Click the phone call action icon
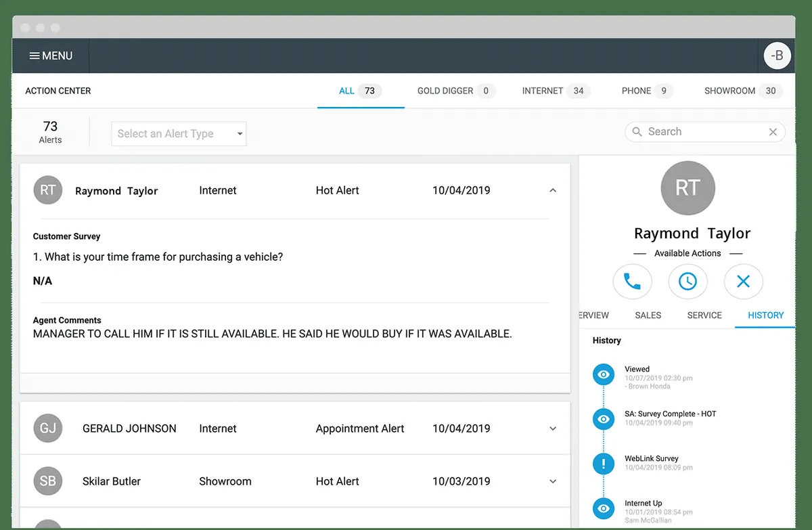The height and width of the screenshot is (530, 812). 632,281
